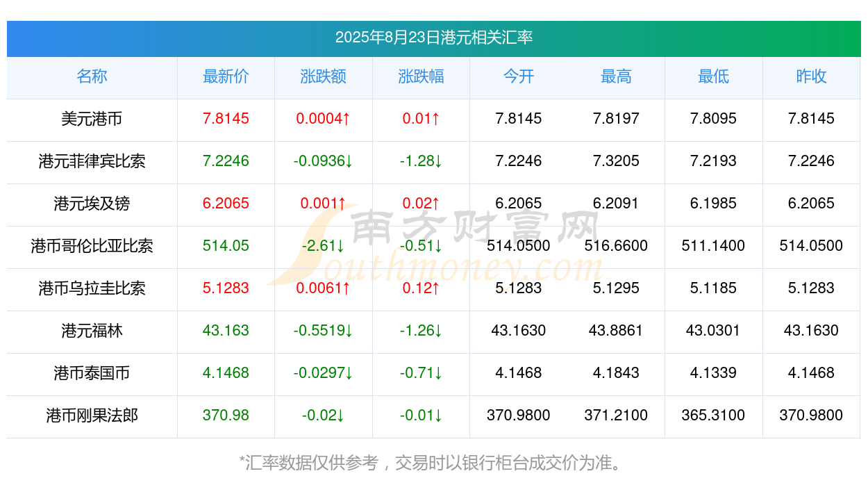This screenshot has height=485, width=868.
Task: Click latest price 6.2065 for 港元埃及镑
Action: pyautogui.click(x=226, y=204)
